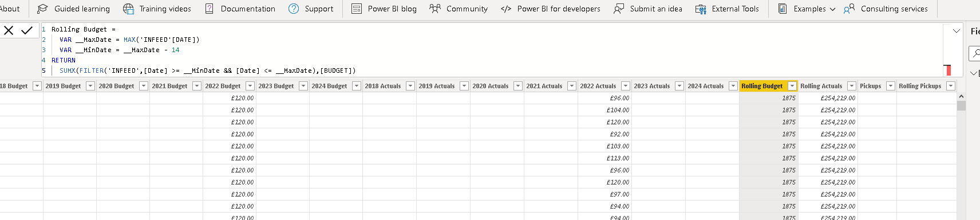Open Support help

coord(311,9)
